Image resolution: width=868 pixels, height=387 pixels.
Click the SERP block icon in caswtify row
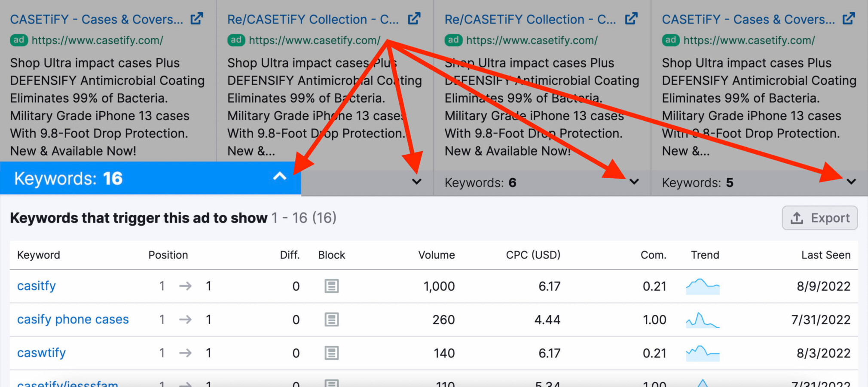pos(332,353)
